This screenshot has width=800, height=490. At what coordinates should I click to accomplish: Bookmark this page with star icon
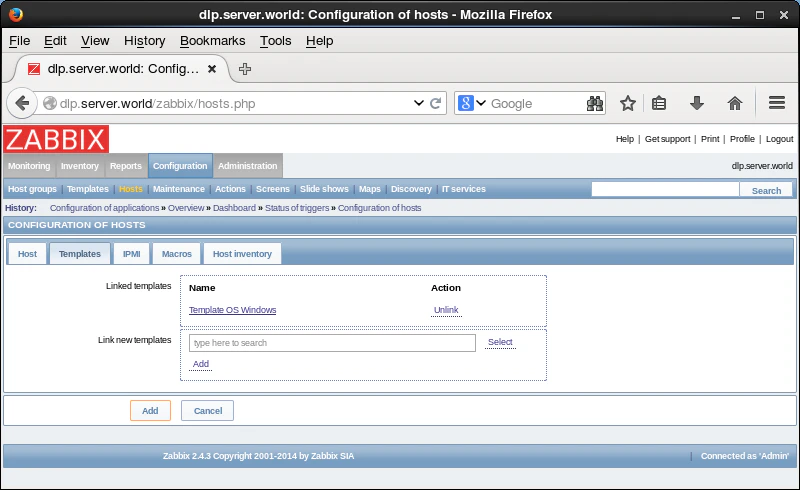[628, 104]
